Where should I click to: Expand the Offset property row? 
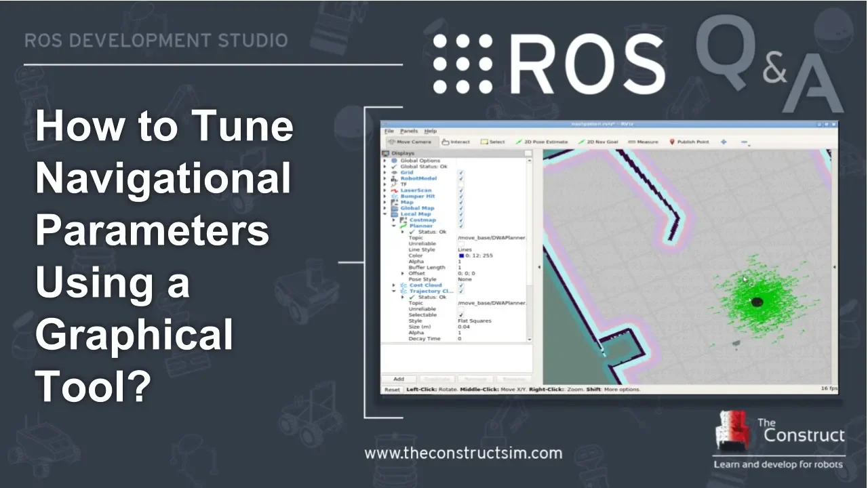click(402, 273)
